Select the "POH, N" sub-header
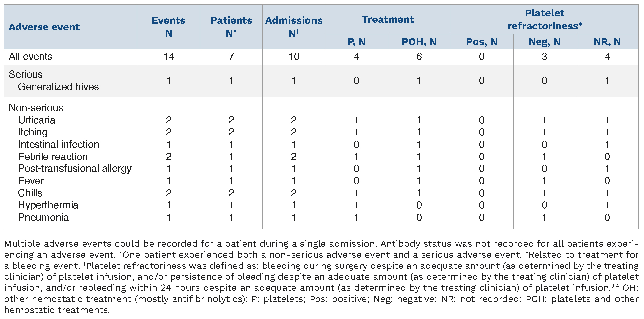The height and width of the screenshot is (319, 644). [x=419, y=42]
